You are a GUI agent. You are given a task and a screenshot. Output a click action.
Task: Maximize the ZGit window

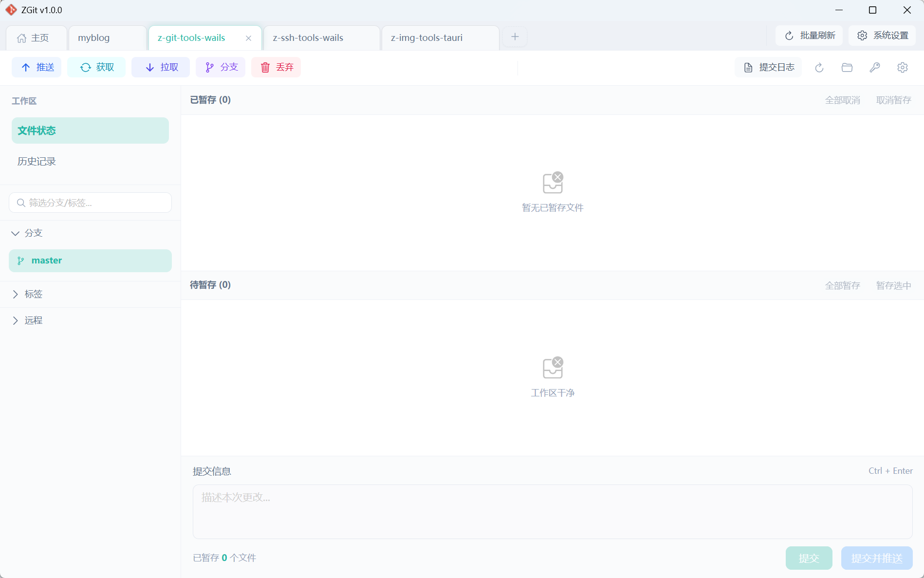[x=873, y=10]
